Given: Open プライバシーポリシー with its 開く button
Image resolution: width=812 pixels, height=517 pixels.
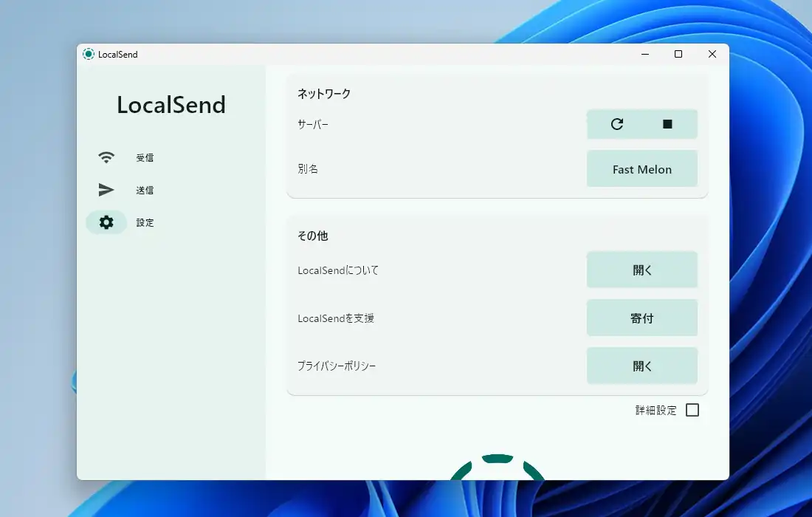Looking at the screenshot, I should pyautogui.click(x=642, y=366).
